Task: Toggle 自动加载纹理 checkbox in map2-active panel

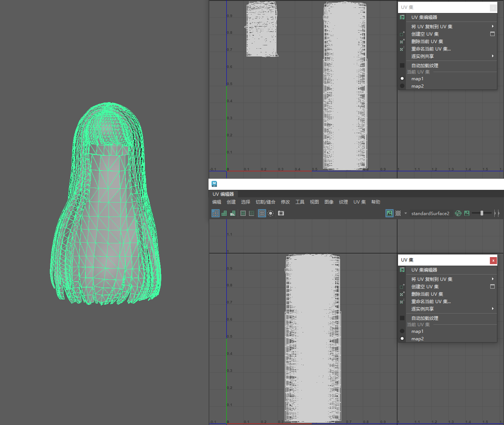Action: 402,318
